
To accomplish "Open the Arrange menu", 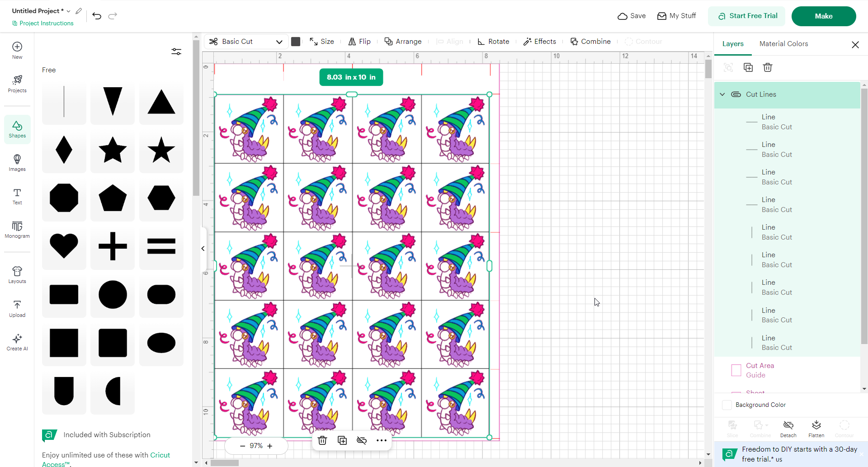I will pos(403,42).
